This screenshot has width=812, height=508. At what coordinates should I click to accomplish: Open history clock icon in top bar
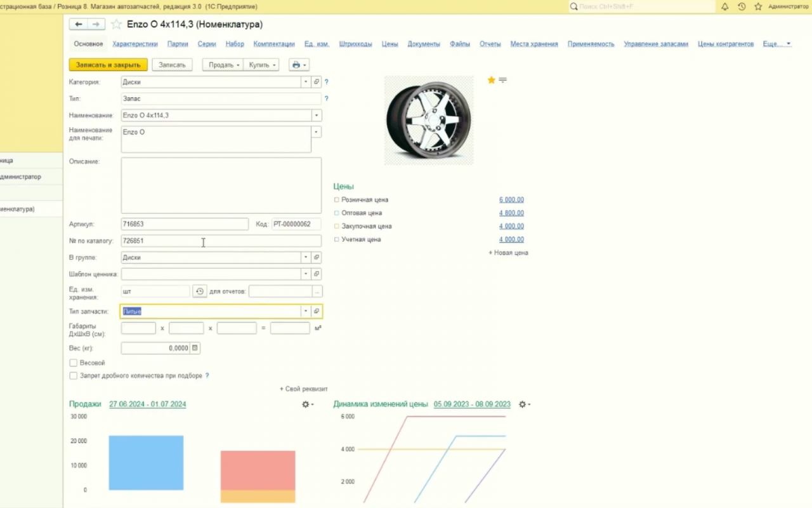coord(742,6)
